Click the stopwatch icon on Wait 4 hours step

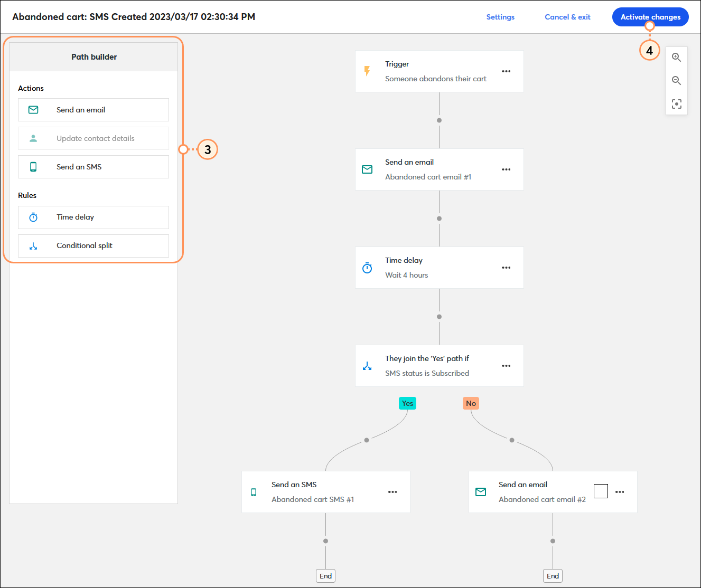coord(367,268)
